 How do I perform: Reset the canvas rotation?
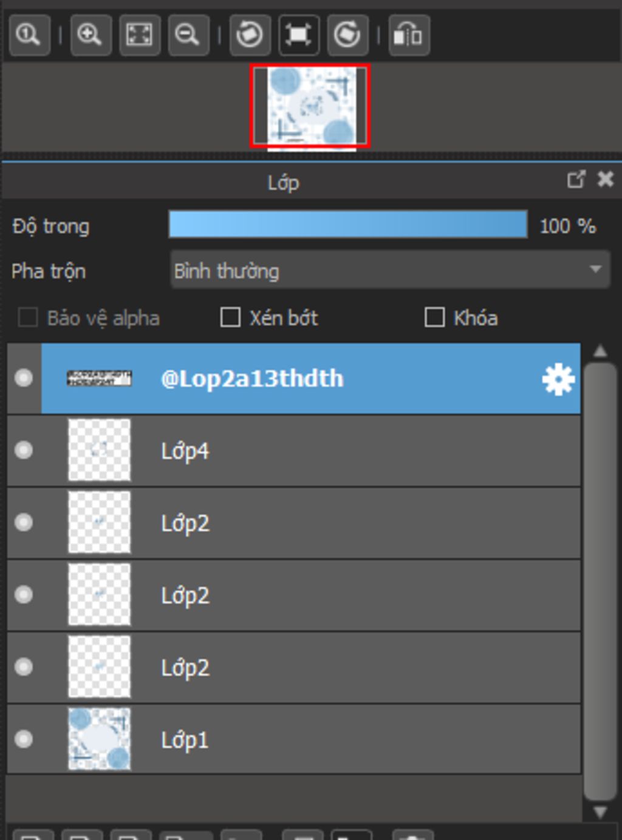click(298, 35)
